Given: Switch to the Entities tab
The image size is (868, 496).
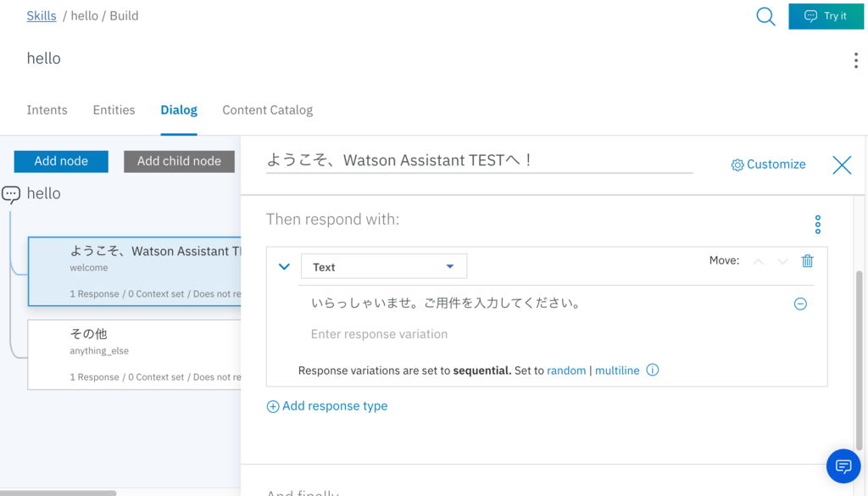Looking at the screenshot, I should [x=114, y=110].
